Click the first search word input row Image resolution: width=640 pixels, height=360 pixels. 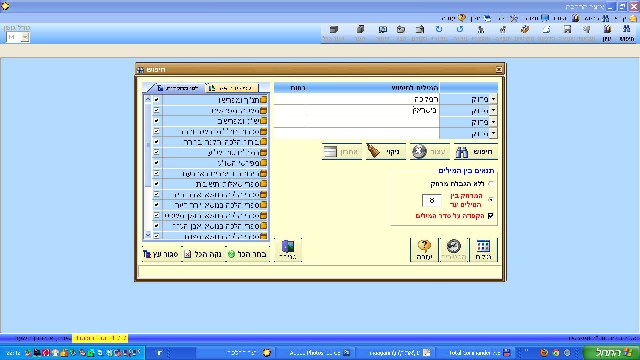tap(357, 99)
